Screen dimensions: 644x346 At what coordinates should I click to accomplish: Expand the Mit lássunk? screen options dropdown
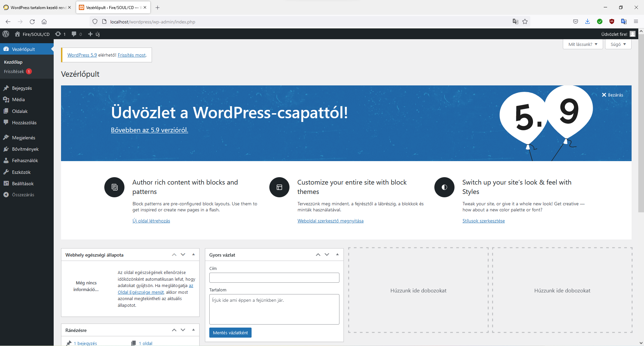583,44
